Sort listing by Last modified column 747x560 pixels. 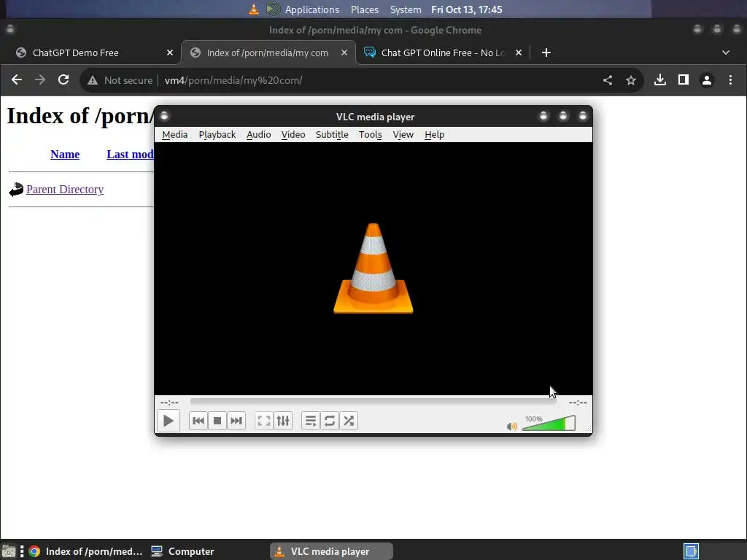coord(130,155)
